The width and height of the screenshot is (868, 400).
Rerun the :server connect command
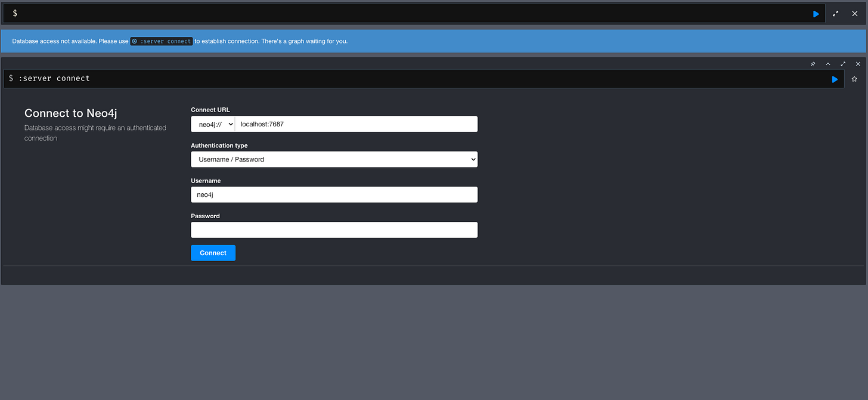pos(835,79)
